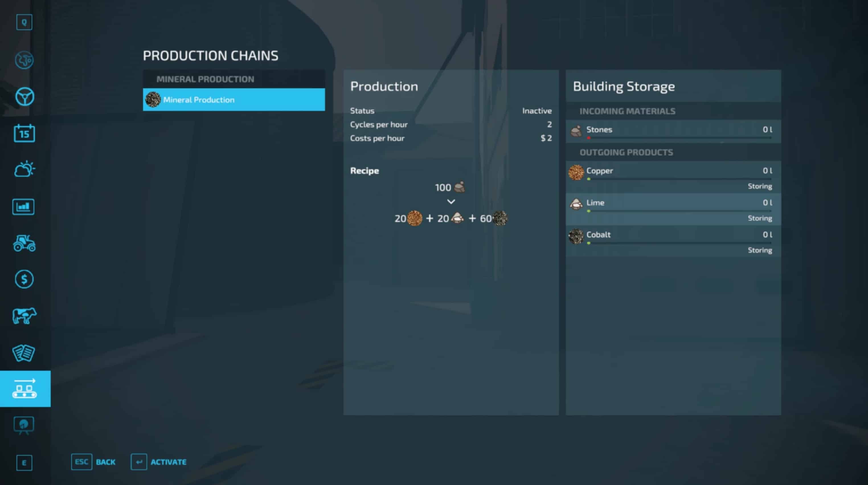
Task: Toggle the Lime output Storing mode
Action: pos(759,218)
